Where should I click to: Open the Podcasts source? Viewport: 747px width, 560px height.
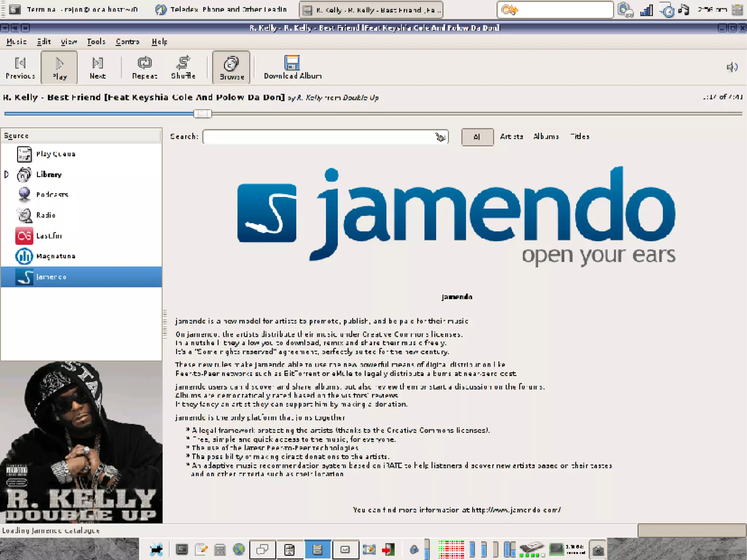[52, 195]
